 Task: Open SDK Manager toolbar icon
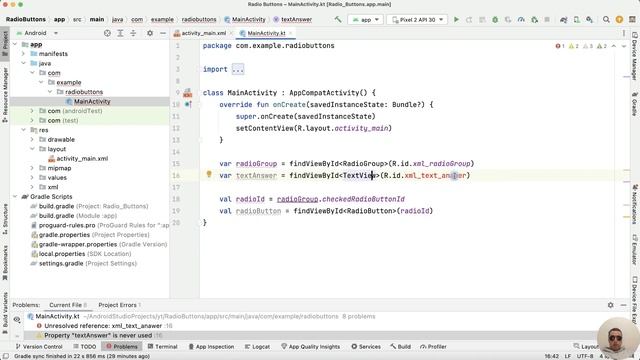coord(589,20)
